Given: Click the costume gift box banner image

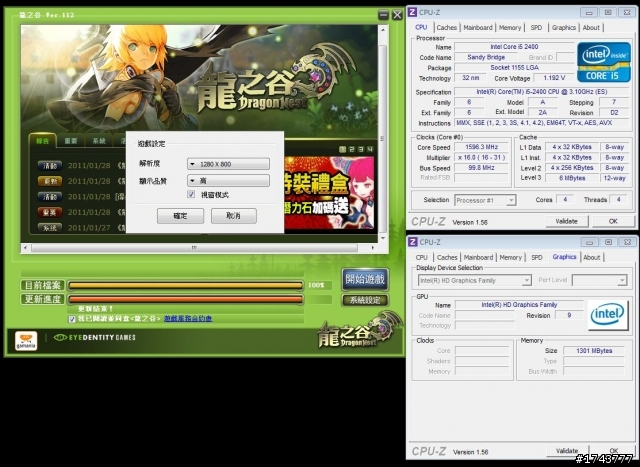Looking at the screenshot, I should click(x=329, y=192).
